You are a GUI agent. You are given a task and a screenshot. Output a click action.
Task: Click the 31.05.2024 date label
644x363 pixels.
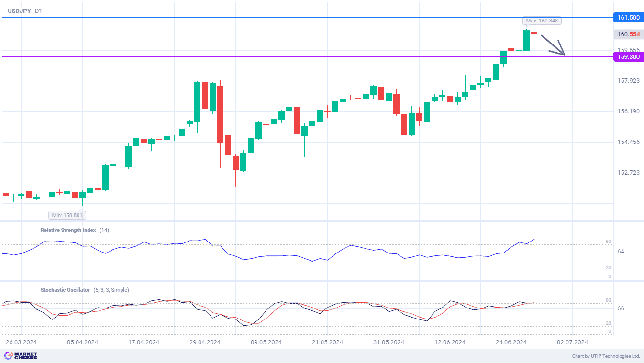tap(389, 342)
